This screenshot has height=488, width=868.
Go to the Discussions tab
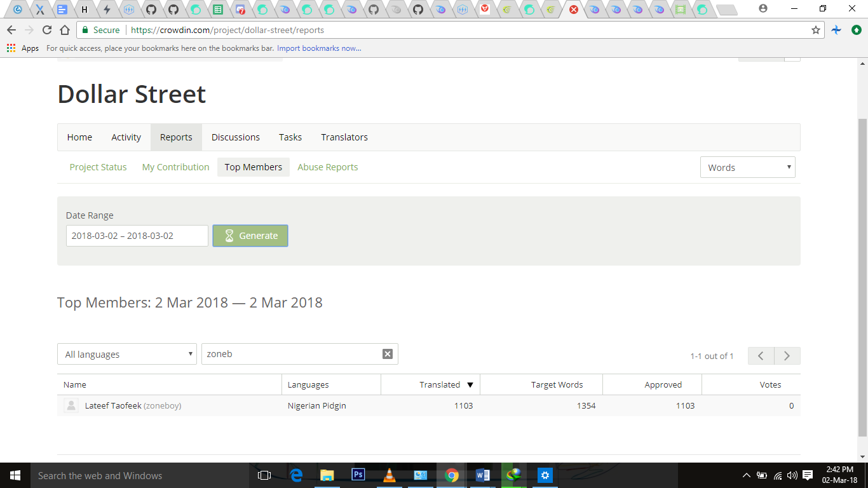pyautogui.click(x=236, y=137)
